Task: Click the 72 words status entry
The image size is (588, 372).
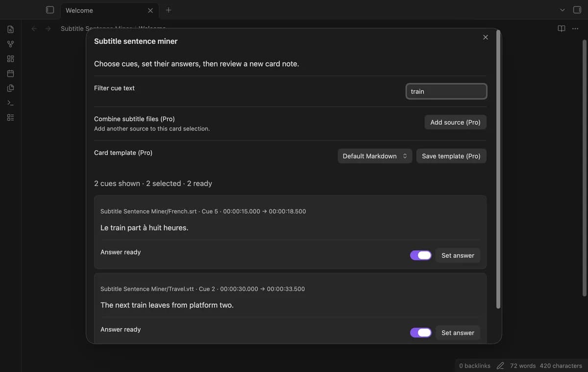Action: coord(523,366)
